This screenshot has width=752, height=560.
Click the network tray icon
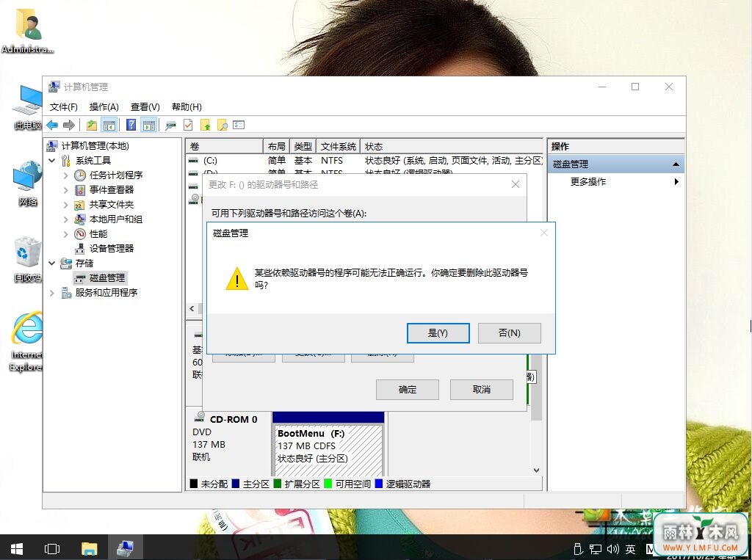pyautogui.click(x=596, y=548)
